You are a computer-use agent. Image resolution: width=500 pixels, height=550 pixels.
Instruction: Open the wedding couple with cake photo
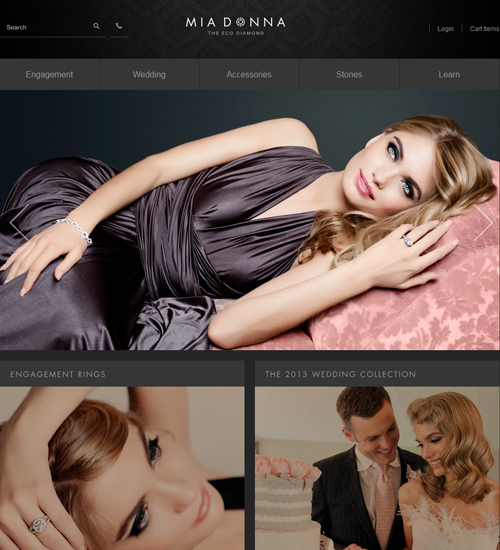(378, 468)
